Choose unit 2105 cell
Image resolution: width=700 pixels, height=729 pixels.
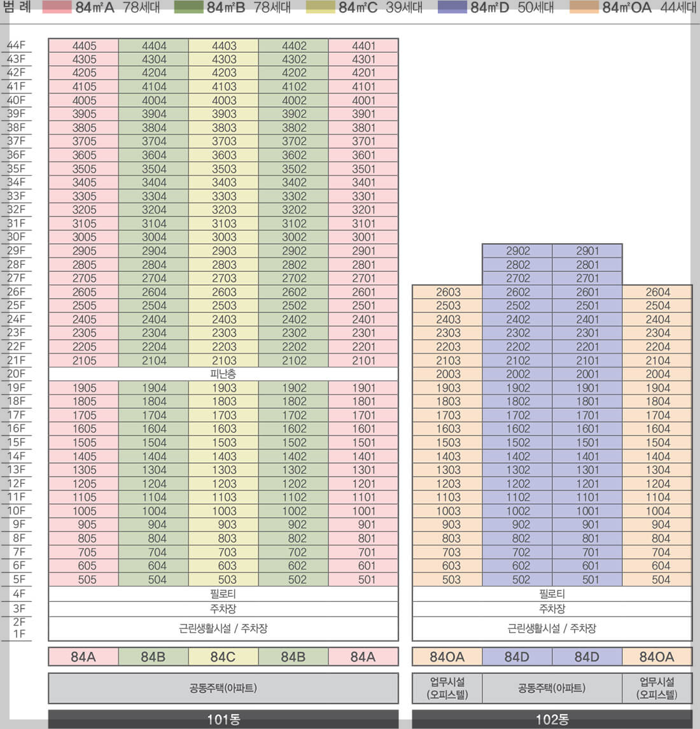(83, 360)
